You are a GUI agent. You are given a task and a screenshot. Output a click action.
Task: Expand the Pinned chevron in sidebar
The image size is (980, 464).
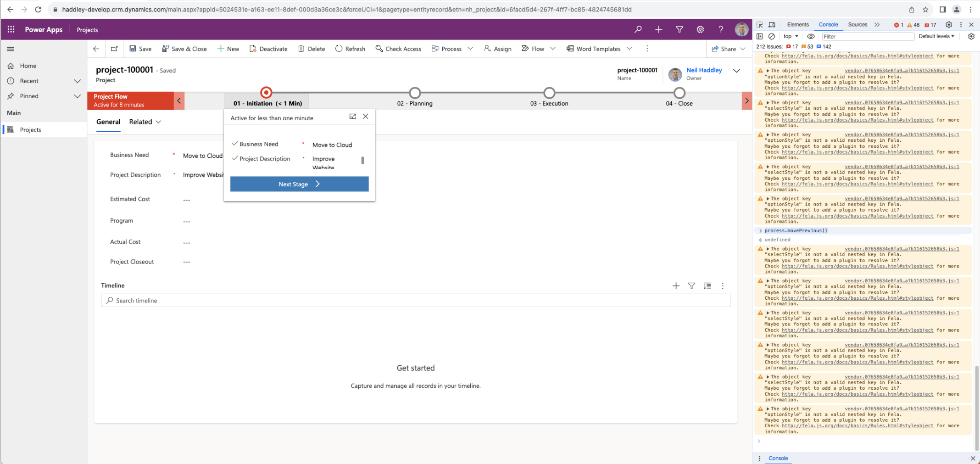(x=77, y=96)
